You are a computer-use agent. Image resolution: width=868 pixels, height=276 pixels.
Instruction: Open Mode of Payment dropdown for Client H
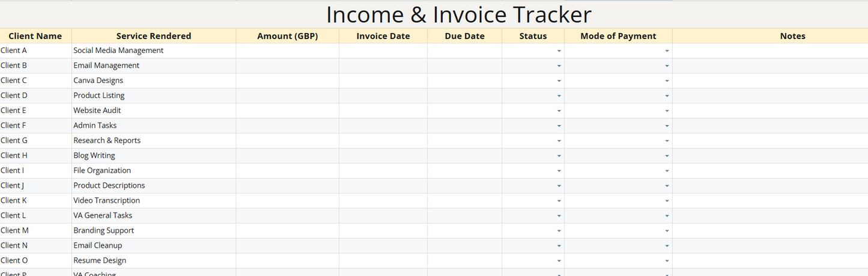[x=667, y=156]
